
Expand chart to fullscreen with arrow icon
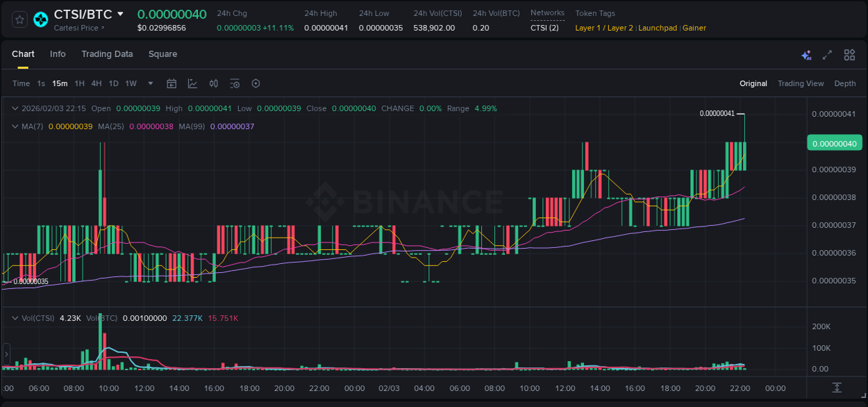coord(827,54)
